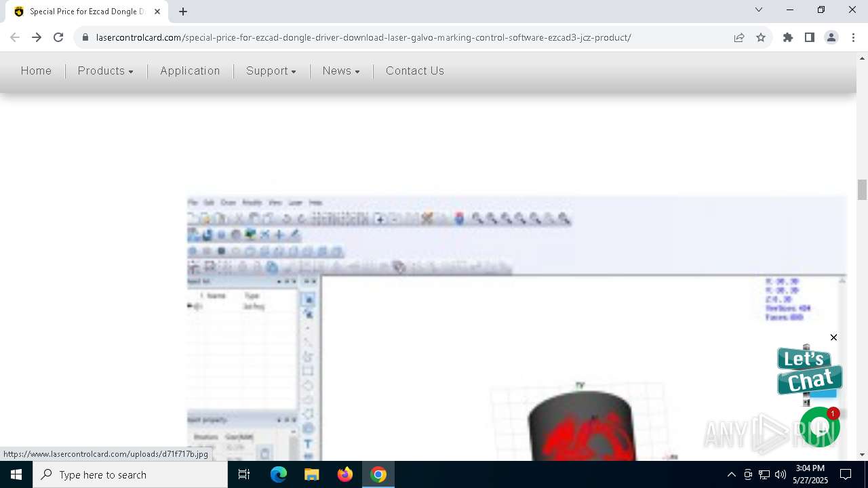The width and height of the screenshot is (868, 488).
Task: Launch Firefox from the taskbar
Action: pos(345,474)
